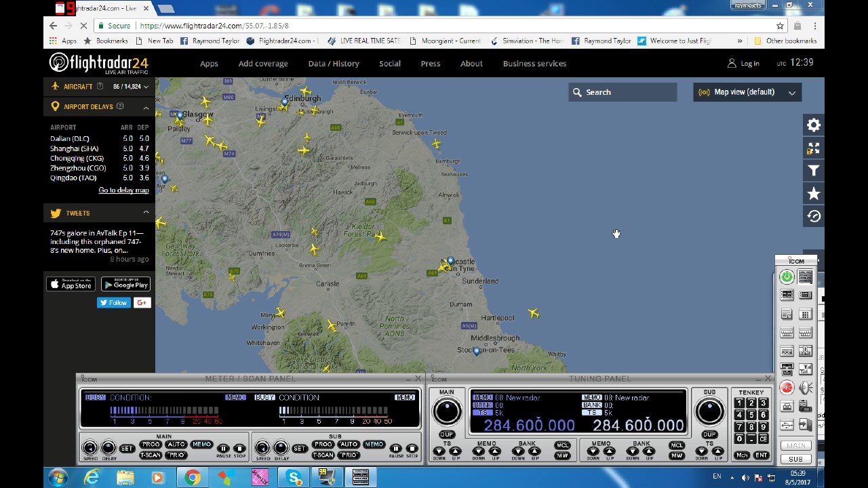Open Windows Start button
The image size is (868, 488).
pyautogui.click(x=58, y=477)
